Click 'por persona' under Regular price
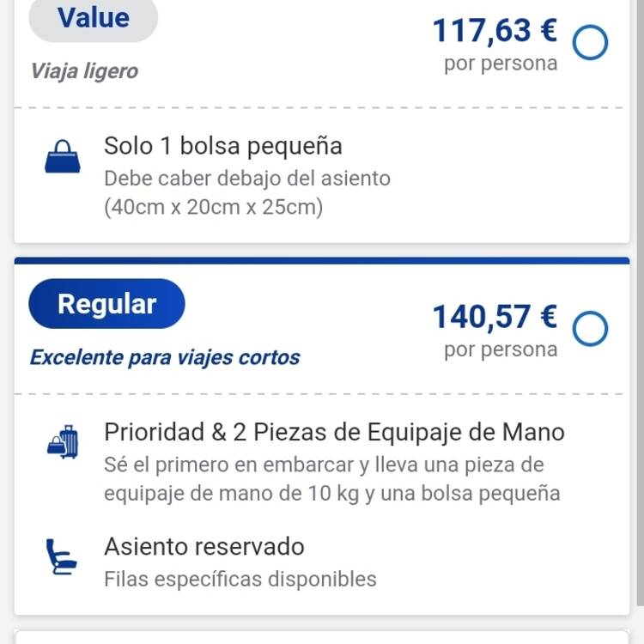The image size is (644, 644). 501,350
